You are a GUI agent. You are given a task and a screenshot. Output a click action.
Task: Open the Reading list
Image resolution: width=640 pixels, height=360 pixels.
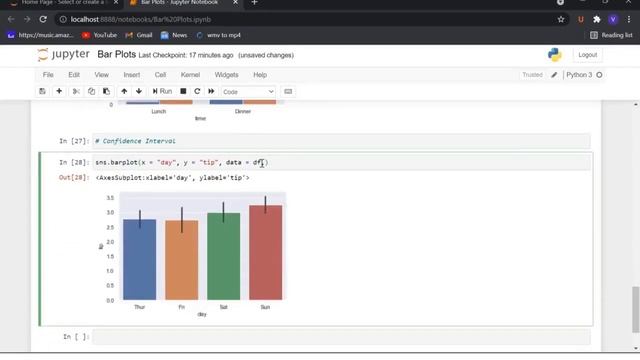coord(611,36)
